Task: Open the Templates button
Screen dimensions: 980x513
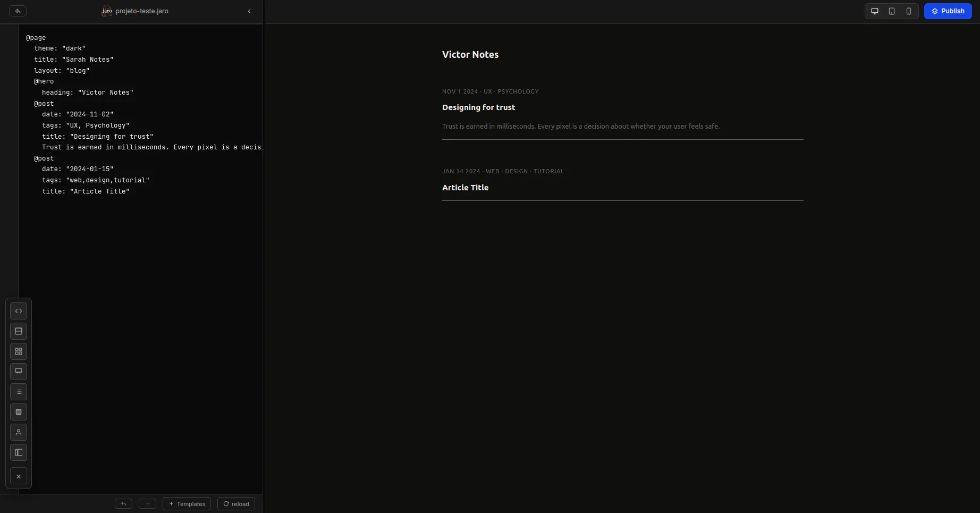Action: click(x=187, y=504)
